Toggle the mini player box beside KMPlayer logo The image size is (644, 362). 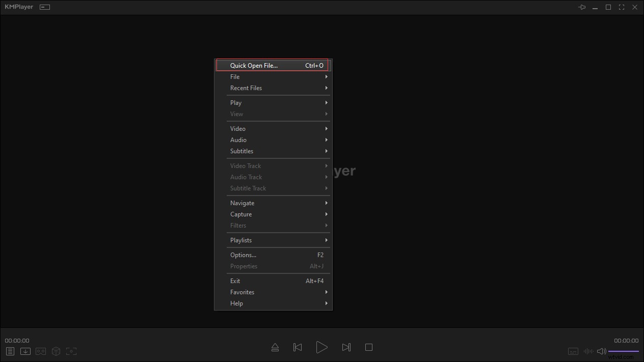click(44, 7)
